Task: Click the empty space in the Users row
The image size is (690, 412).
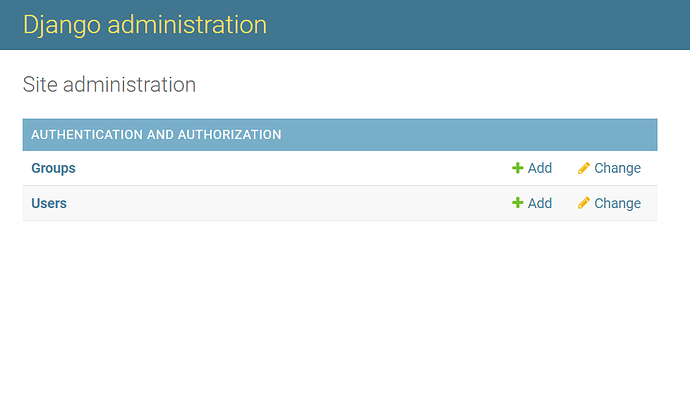Action: click(290, 203)
